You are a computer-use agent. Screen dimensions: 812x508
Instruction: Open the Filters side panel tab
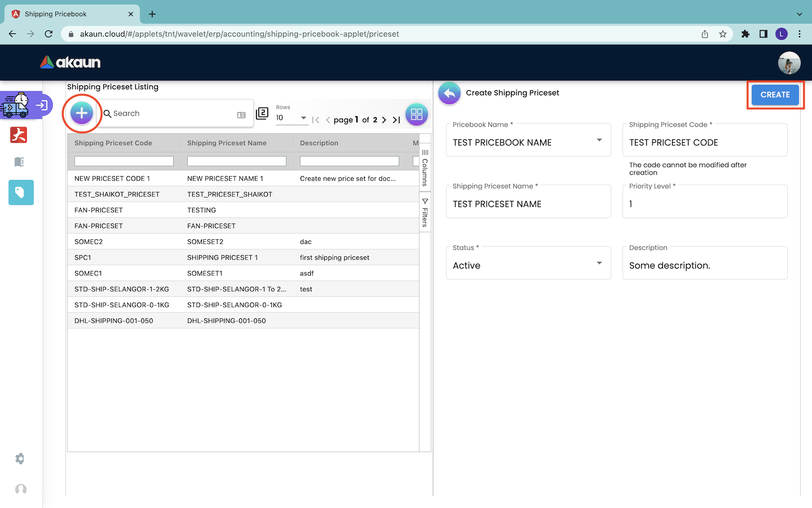pos(425,213)
